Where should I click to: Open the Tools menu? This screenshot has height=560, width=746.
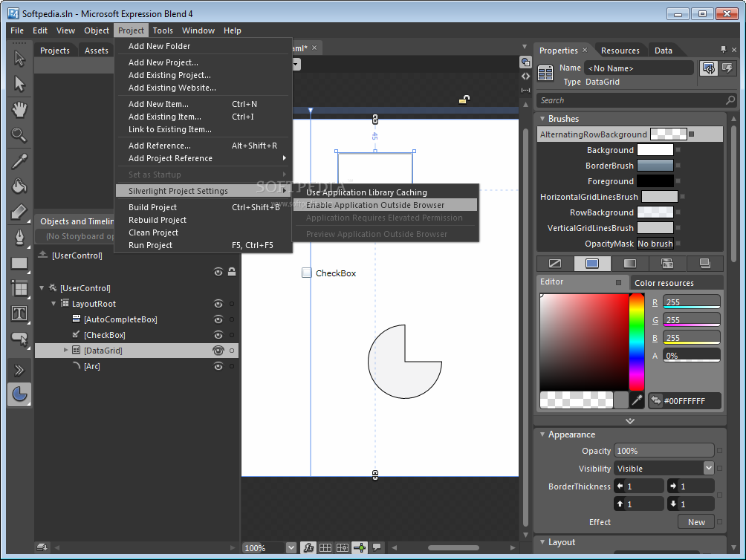click(x=163, y=30)
